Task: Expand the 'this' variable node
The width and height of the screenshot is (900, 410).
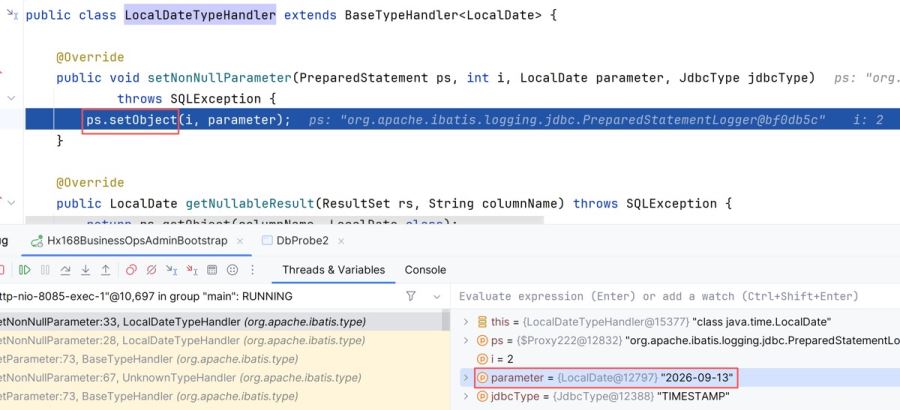Action: pyautogui.click(x=466, y=322)
